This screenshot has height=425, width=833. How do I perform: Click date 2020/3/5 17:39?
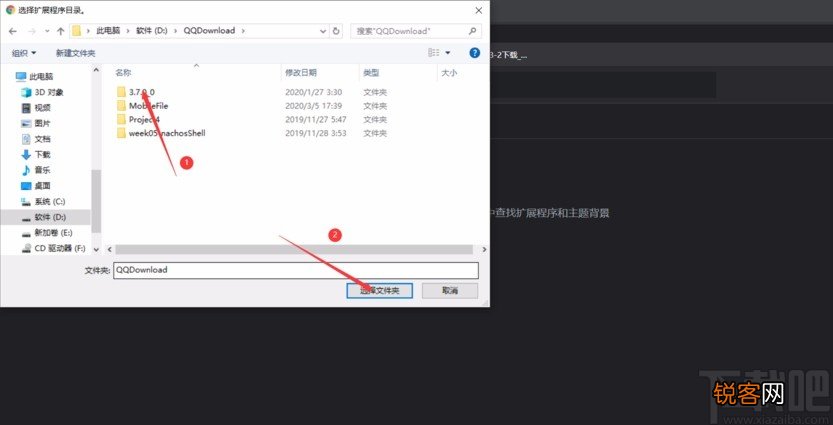(313, 106)
